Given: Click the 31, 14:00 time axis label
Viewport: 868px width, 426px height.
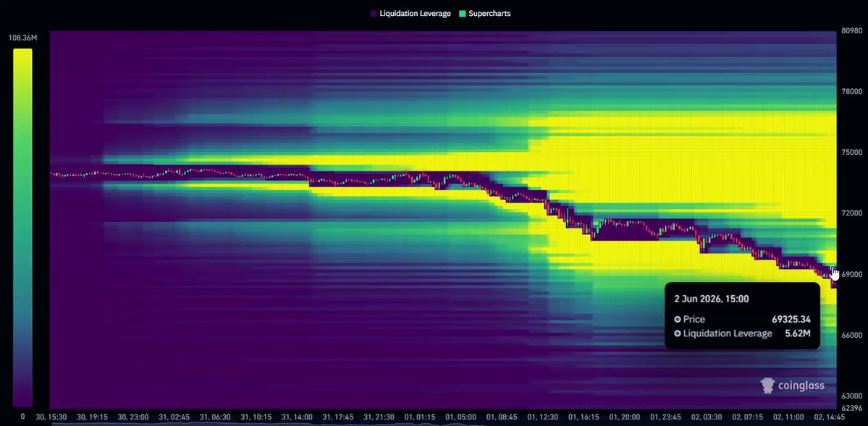Looking at the screenshot, I should pos(298,417).
